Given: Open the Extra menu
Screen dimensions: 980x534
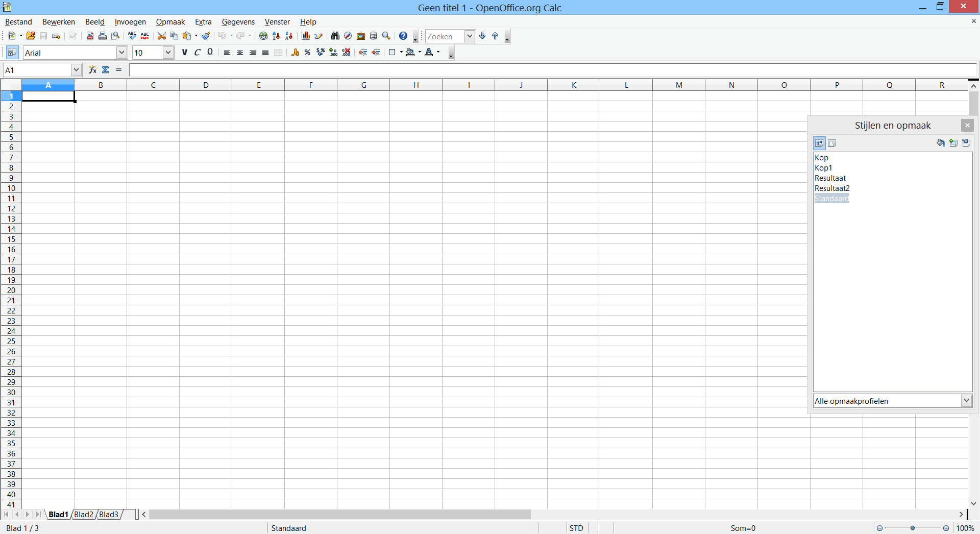Looking at the screenshot, I should tap(203, 22).
